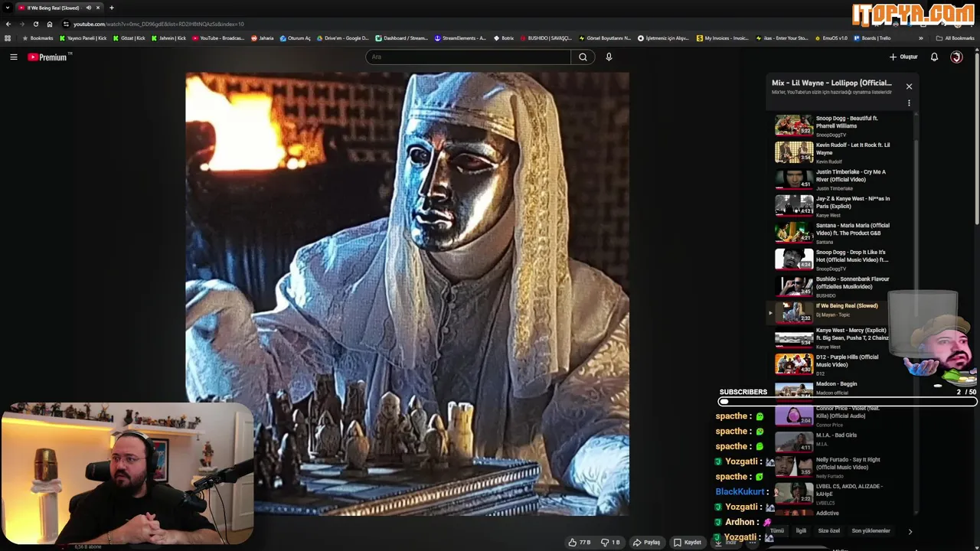This screenshot has width=980, height=551.
Task: Play D12 - Purple Hills from the playlist
Action: (841, 364)
